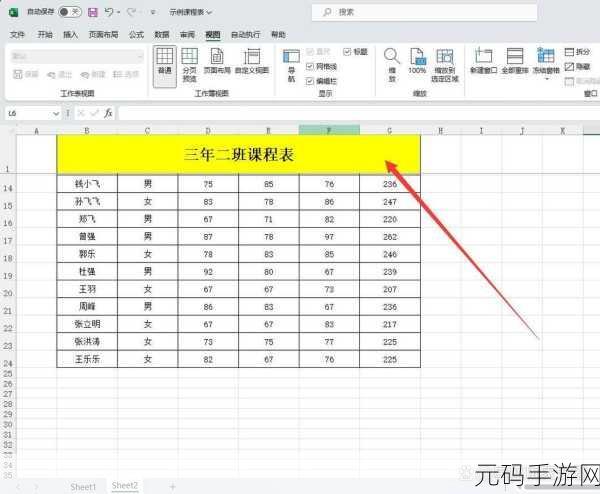The height and width of the screenshot is (494, 600).
Task: Select the Sheet2 tab
Action: [x=125, y=486]
